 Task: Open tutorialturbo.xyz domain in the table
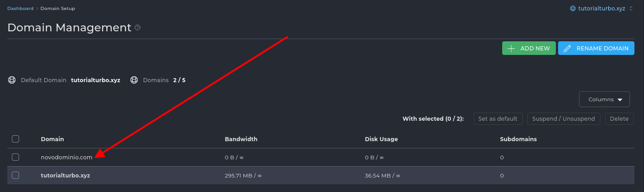pos(65,175)
